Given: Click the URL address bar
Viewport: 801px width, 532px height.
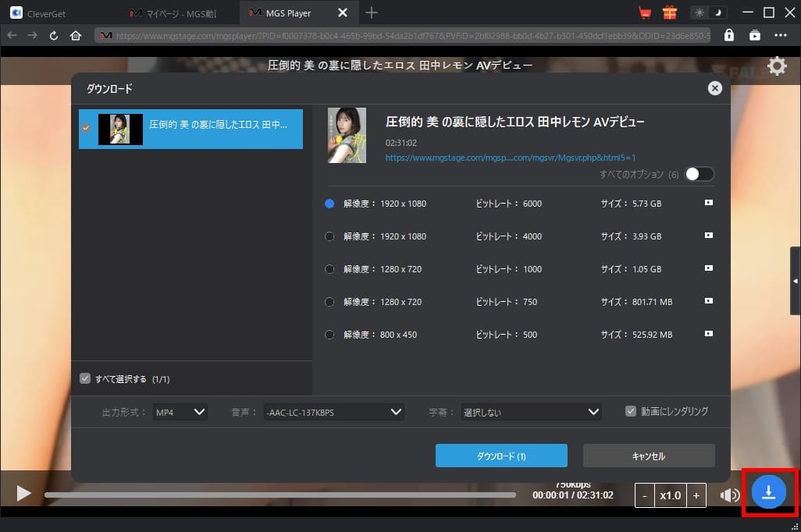Looking at the screenshot, I should click(x=403, y=35).
